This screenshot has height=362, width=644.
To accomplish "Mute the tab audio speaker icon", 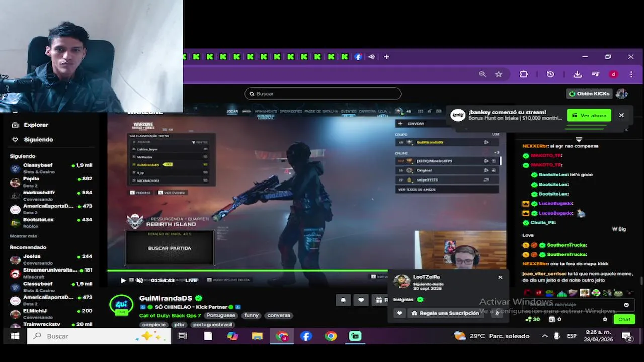I will click(371, 57).
